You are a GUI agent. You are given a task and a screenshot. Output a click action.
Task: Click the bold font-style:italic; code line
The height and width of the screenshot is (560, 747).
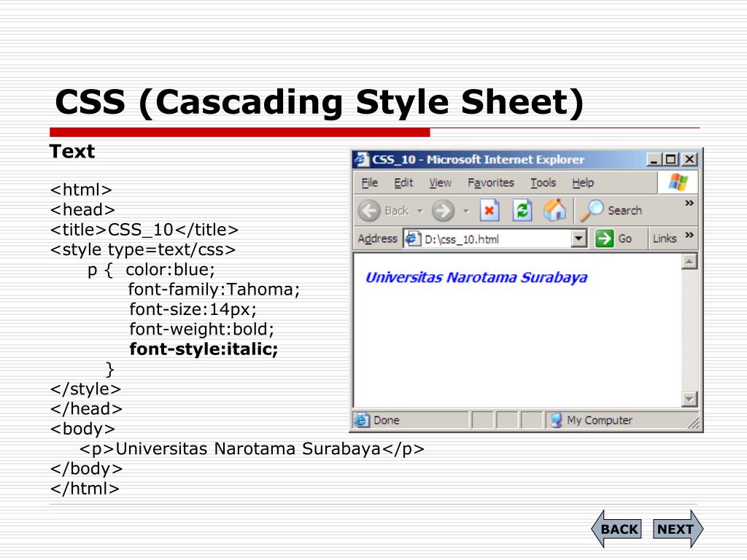204,349
